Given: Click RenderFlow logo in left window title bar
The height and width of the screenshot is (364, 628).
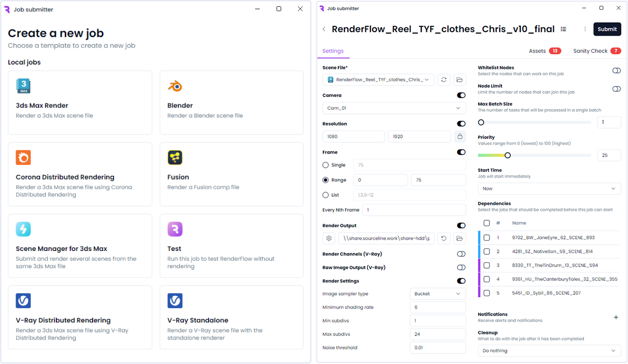Looking at the screenshot, I should pos(7,9).
